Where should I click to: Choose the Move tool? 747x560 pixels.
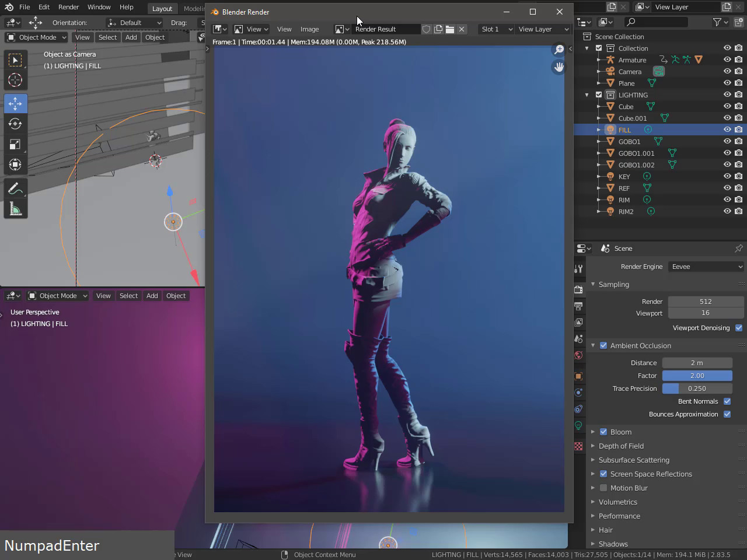coord(15,103)
